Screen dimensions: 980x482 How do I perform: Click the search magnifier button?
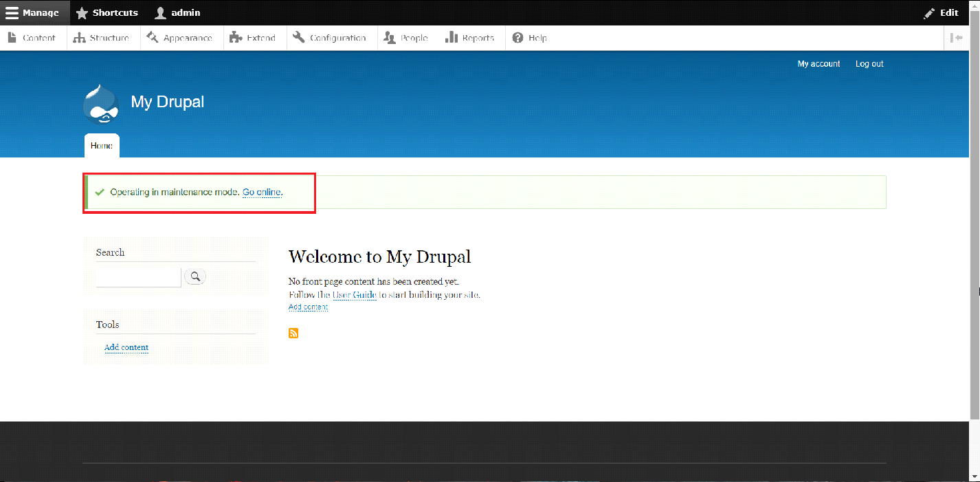point(195,276)
